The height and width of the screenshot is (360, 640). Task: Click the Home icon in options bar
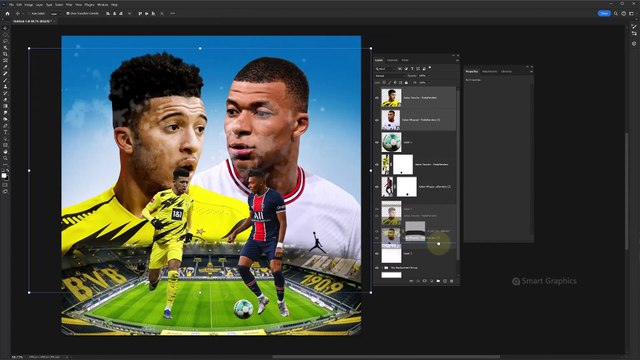(7, 13)
